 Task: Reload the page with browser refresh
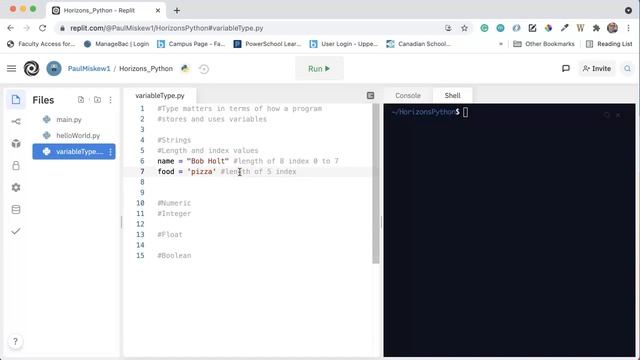[x=42, y=28]
